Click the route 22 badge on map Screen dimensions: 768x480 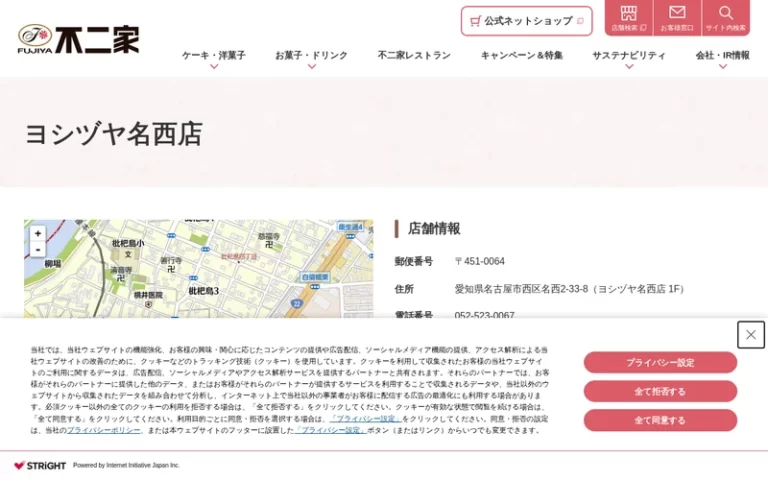pyautogui.click(x=296, y=304)
